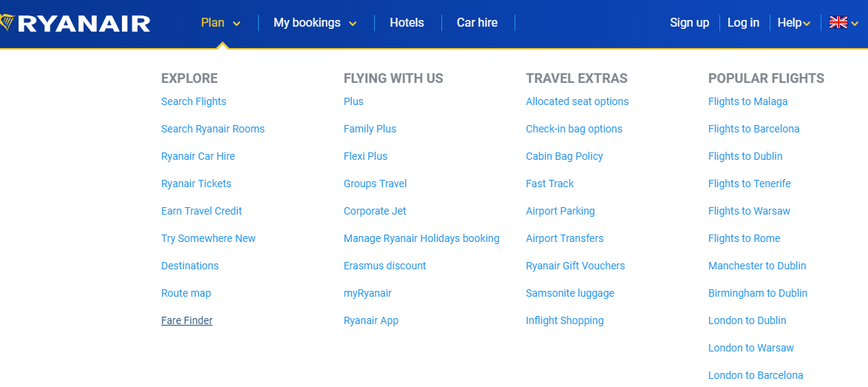The width and height of the screenshot is (868, 387).
Task: Choose the Airport Parking link
Action: pos(560,211)
